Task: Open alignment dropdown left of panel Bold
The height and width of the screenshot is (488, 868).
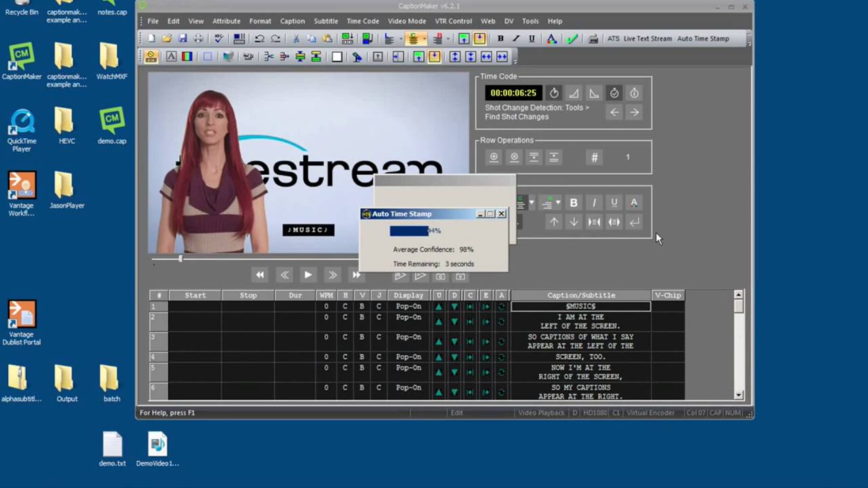Action: tap(558, 203)
